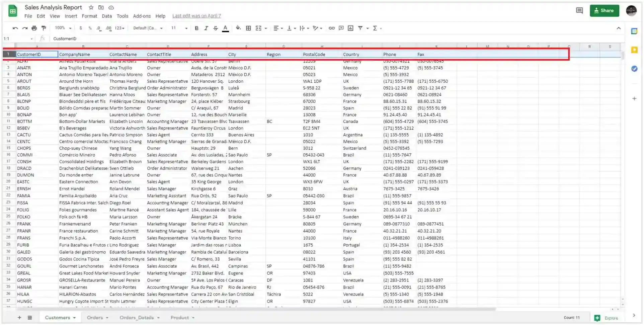Open the Format menu
644x325 pixels.
(x=89, y=16)
